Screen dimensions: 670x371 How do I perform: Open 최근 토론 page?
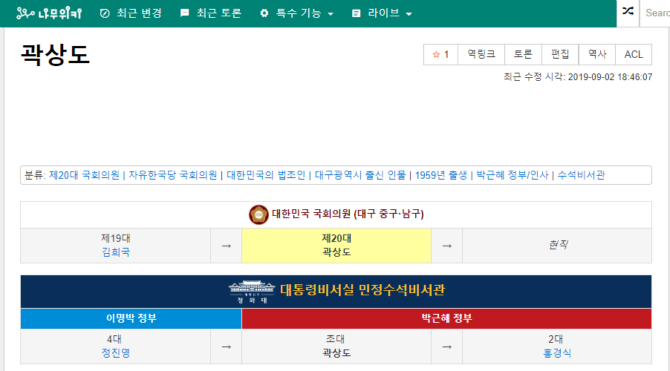(x=211, y=13)
